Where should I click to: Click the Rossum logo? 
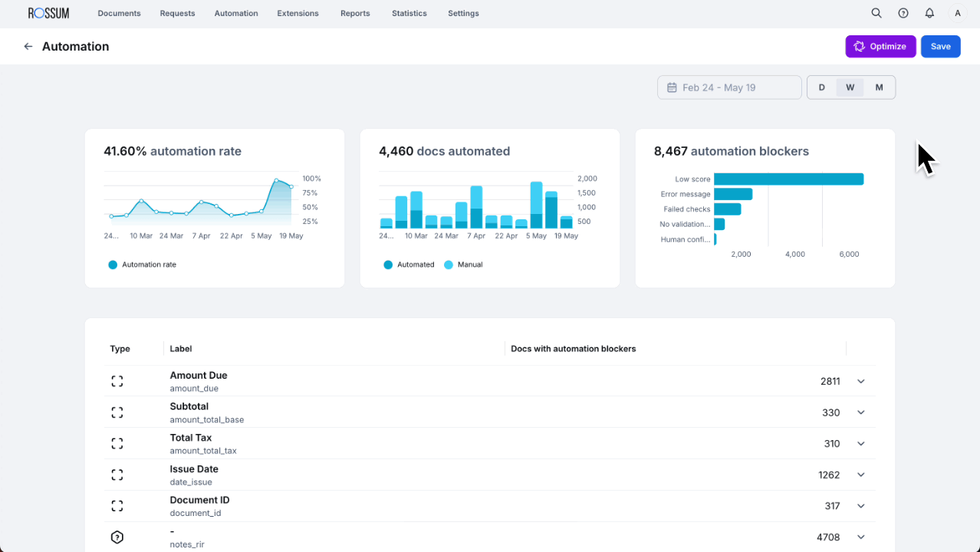pyautogui.click(x=48, y=12)
